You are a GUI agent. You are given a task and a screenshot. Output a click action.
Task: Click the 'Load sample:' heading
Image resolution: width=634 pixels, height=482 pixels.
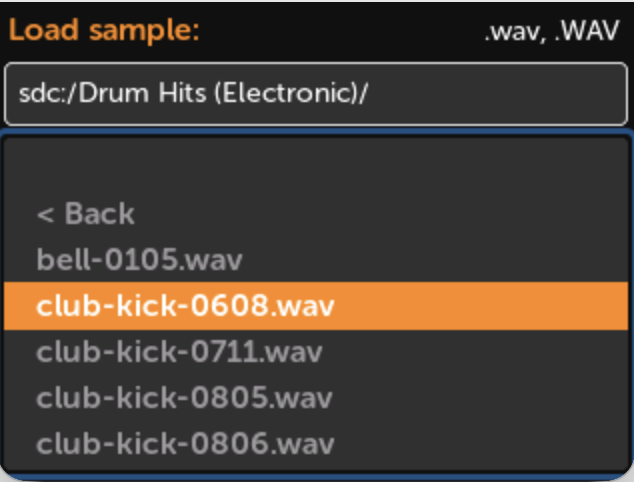pyautogui.click(x=106, y=30)
